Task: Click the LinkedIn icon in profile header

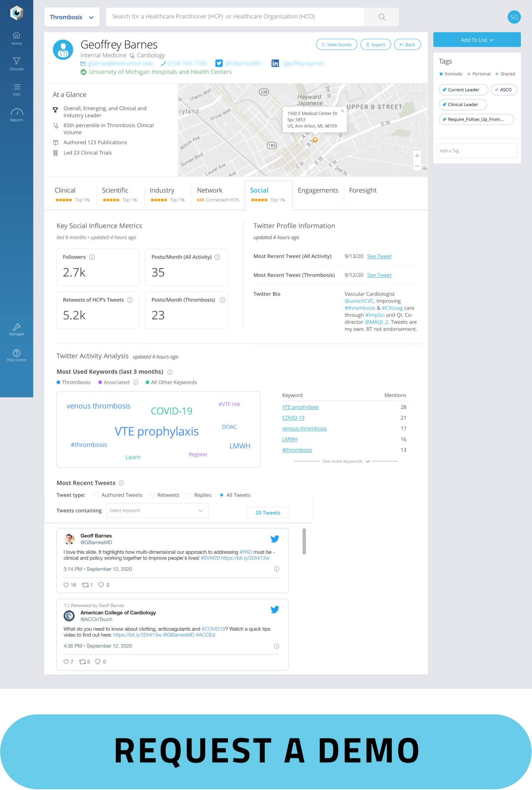Action: (275, 63)
